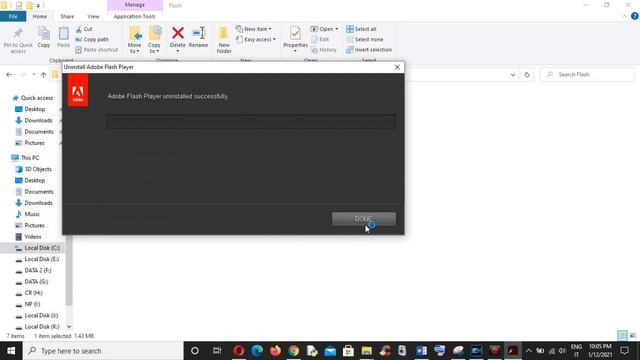Click Paste shortcut in the ribbon
The image size is (640, 360).
pyautogui.click(x=97, y=49)
